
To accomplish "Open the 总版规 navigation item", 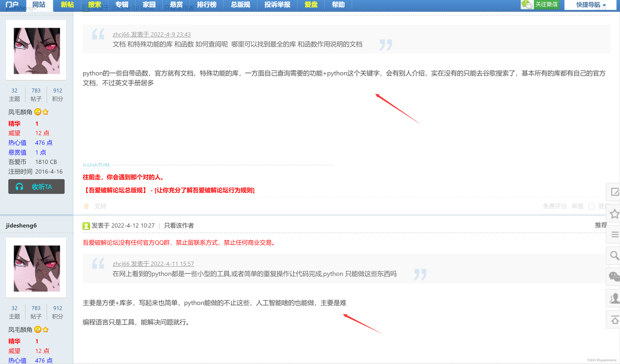I will tap(240, 4).
